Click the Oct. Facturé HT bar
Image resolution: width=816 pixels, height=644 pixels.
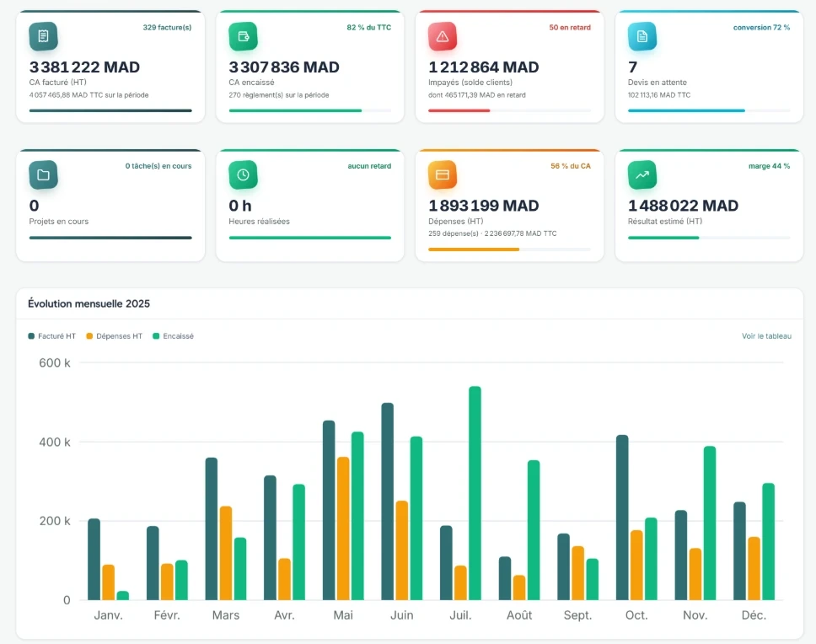click(622, 518)
